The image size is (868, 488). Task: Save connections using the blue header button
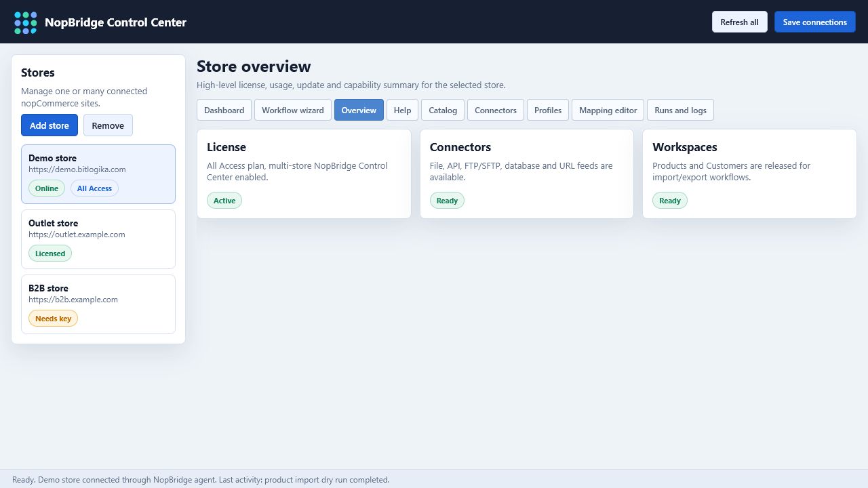(814, 22)
